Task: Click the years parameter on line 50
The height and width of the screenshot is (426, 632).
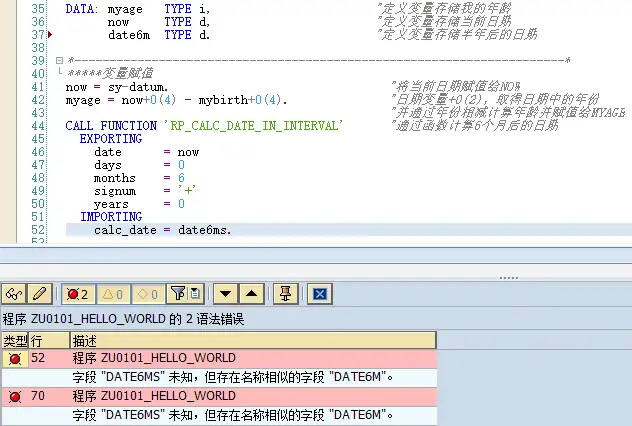Action: [x=111, y=204]
